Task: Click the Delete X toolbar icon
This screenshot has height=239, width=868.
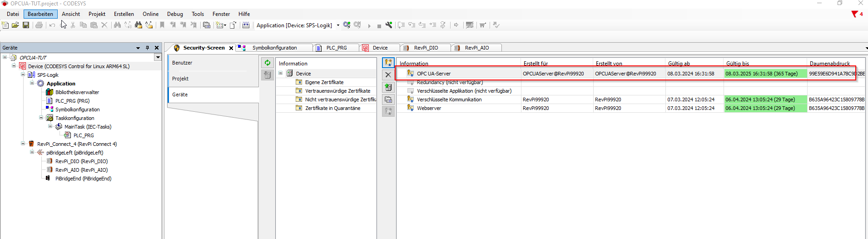Action: coord(104,25)
